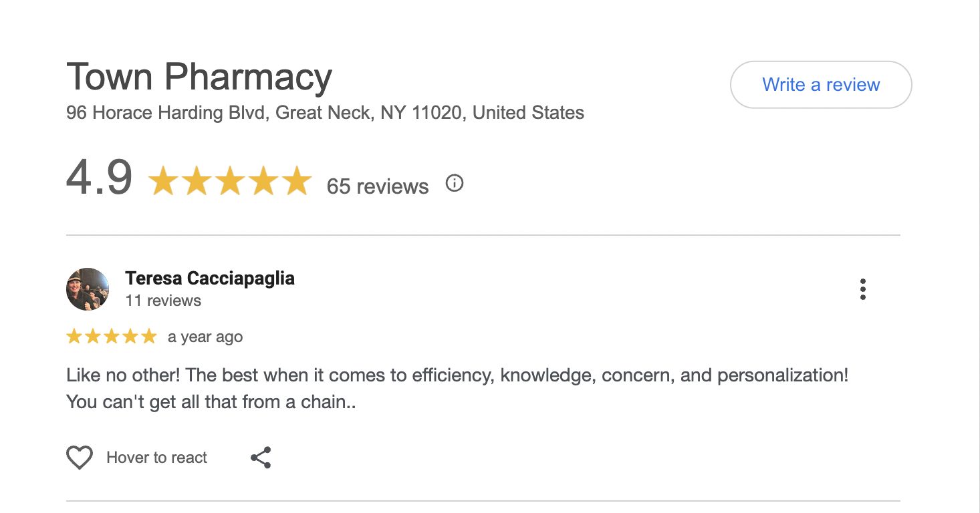
Task: Click the 65 reviews count
Action: click(377, 186)
